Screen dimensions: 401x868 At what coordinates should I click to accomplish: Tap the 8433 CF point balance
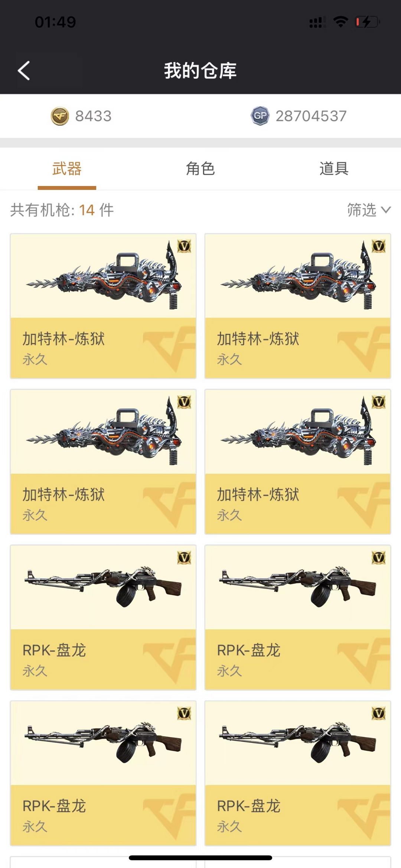pyautogui.click(x=93, y=116)
